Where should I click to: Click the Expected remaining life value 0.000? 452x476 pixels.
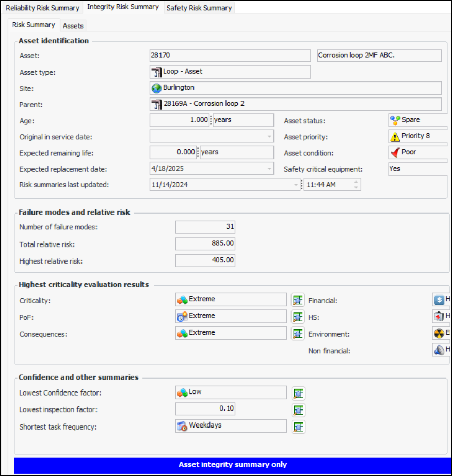[x=173, y=153]
